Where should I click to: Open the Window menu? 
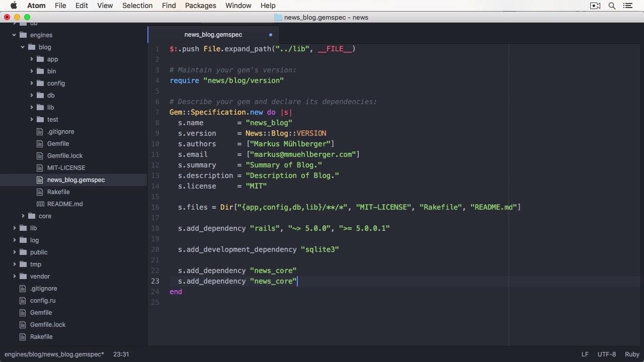(x=238, y=6)
